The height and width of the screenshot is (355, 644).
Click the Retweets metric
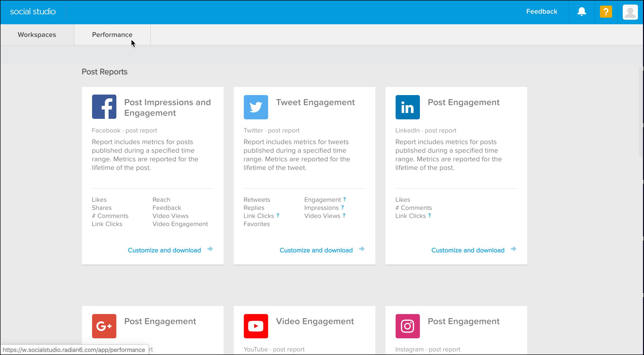coord(257,200)
